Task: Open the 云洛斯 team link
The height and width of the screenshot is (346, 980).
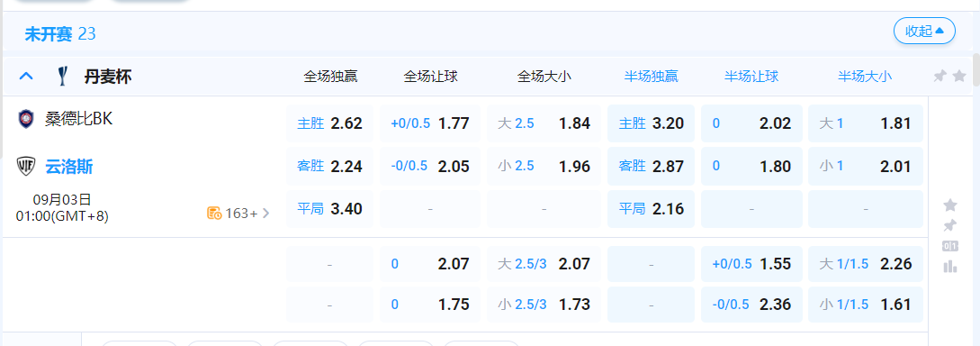Action: click(x=68, y=167)
